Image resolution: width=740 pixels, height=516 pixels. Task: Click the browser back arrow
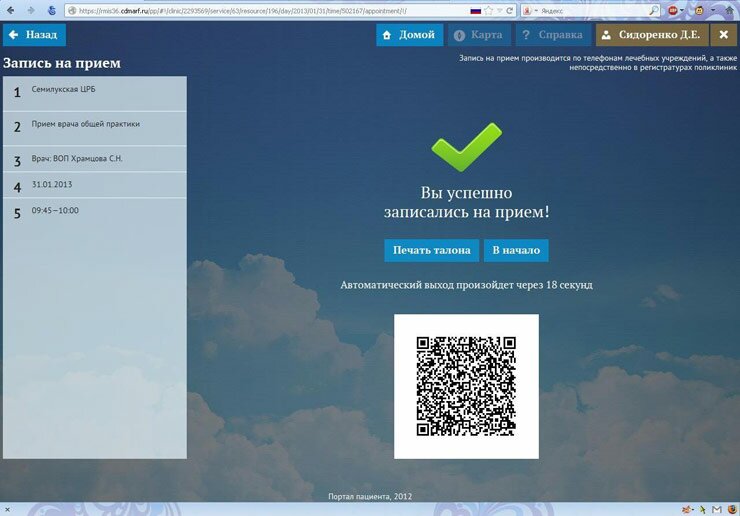(x=10, y=10)
